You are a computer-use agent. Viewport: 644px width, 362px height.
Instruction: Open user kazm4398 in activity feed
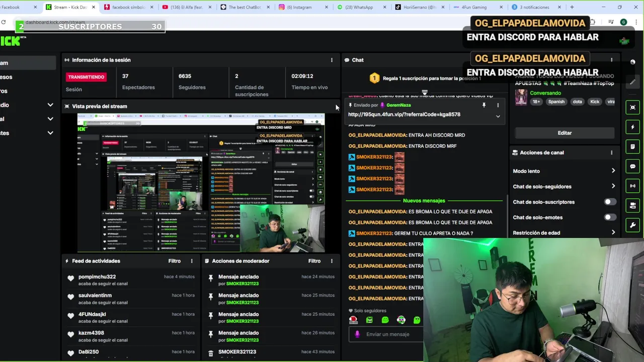[x=91, y=333]
